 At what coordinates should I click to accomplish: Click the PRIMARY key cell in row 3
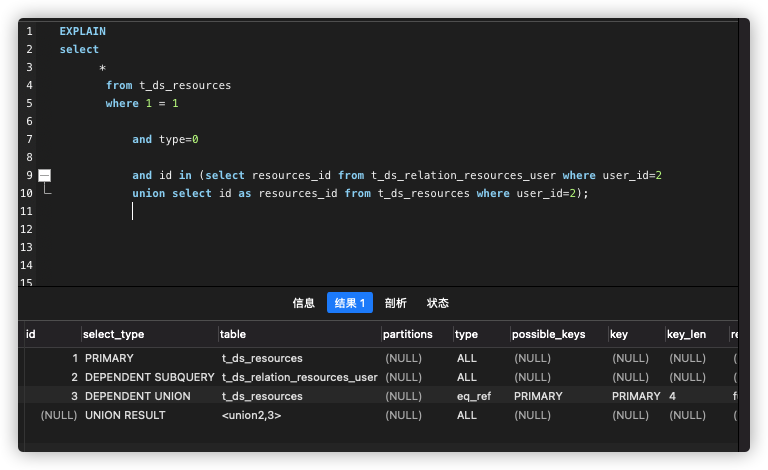pyautogui.click(x=636, y=397)
